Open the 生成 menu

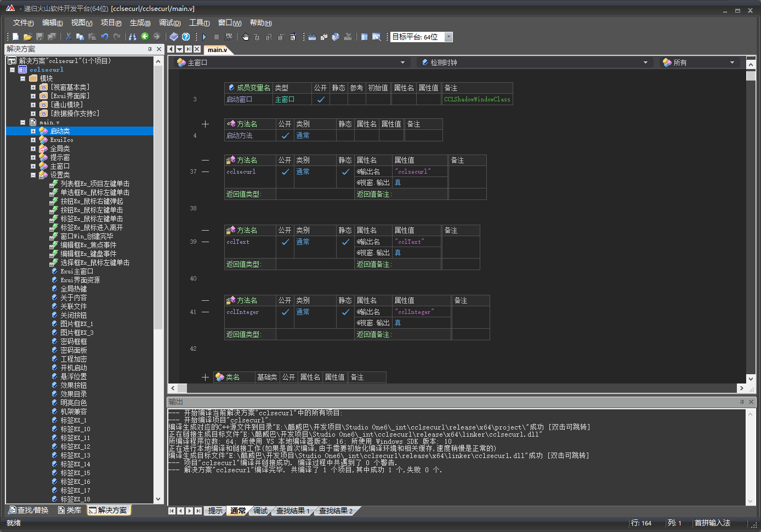140,22
